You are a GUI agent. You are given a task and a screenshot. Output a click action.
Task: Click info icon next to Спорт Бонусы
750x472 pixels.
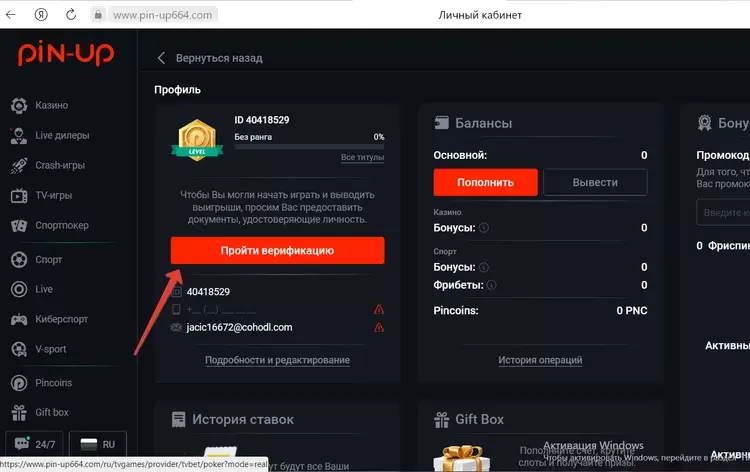484,267
